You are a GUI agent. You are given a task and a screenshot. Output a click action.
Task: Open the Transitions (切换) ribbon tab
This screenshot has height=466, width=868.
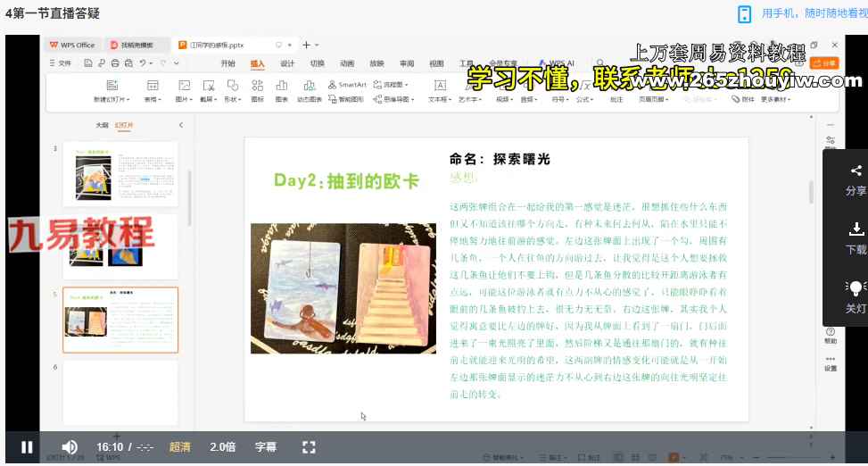point(318,63)
